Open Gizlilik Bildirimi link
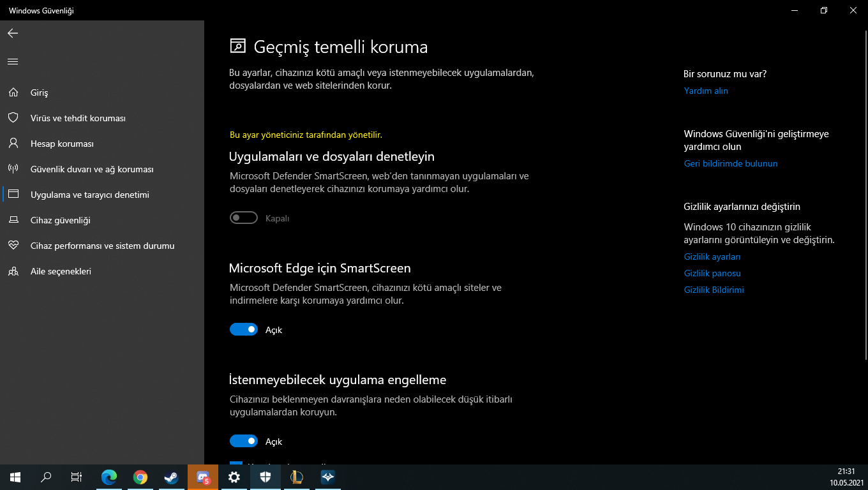The height and width of the screenshot is (490, 868). click(x=714, y=290)
